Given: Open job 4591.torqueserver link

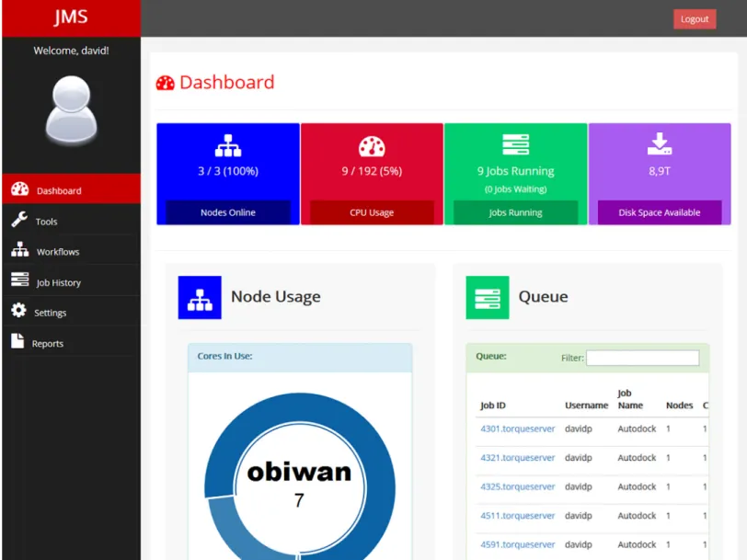Looking at the screenshot, I should [517, 544].
